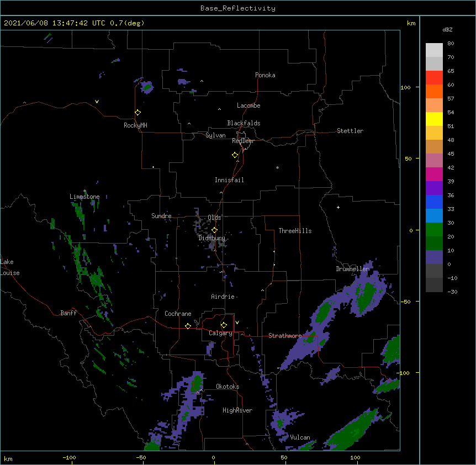Screen dimensions: 476x465
Task: Click the RedDeer city label
Action: pyautogui.click(x=243, y=141)
